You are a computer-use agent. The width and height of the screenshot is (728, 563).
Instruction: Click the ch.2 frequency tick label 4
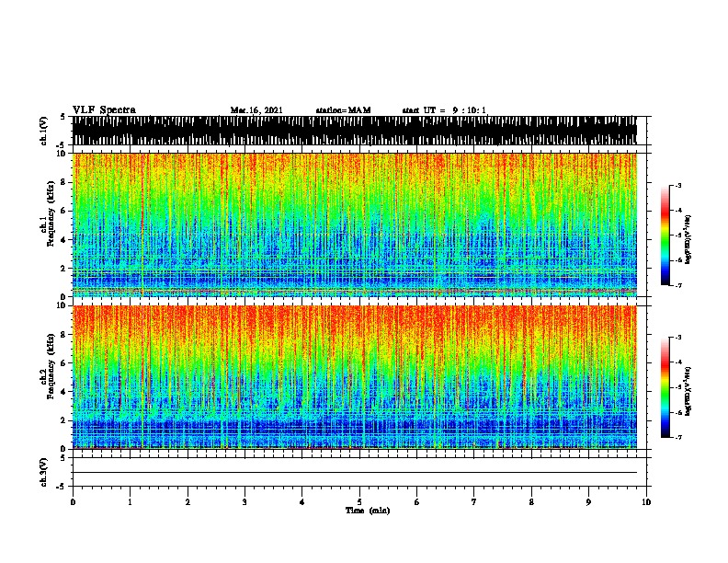tap(64, 392)
